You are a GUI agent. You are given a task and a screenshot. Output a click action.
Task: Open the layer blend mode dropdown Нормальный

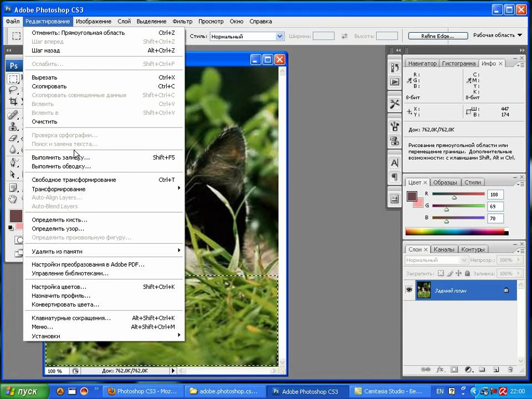coord(437,260)
